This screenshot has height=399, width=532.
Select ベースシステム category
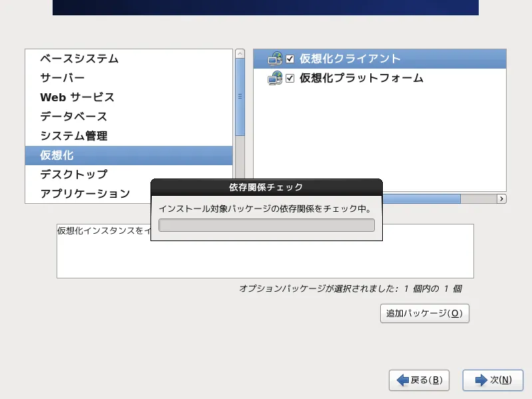pyautogui.click(x=129, y=59)
